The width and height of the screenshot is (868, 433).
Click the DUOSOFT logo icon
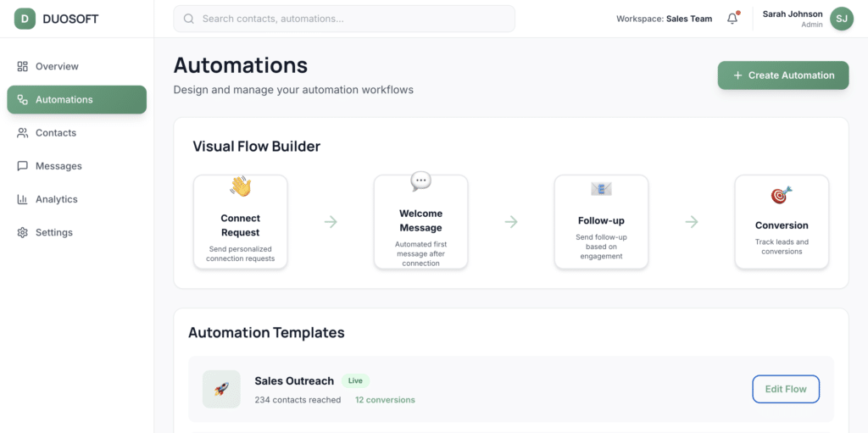pyautogui.click(x=25, y=19)
